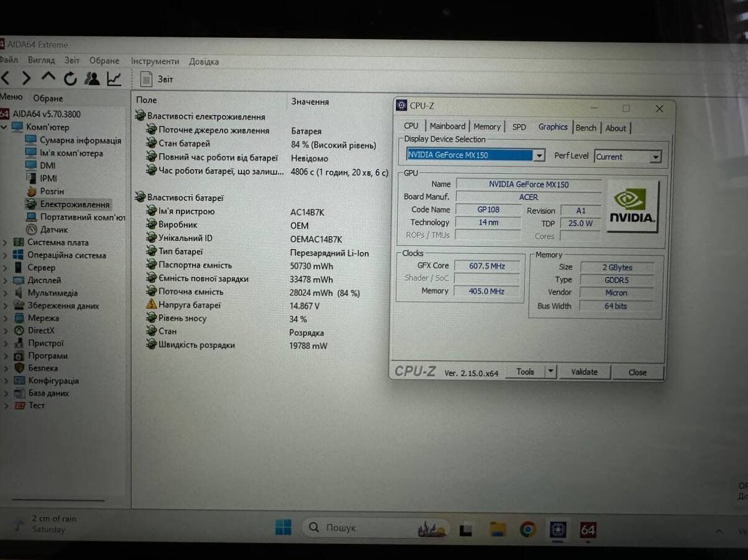
Task: Select the Розгін flame icon
Action: click(x=30, y=191)
